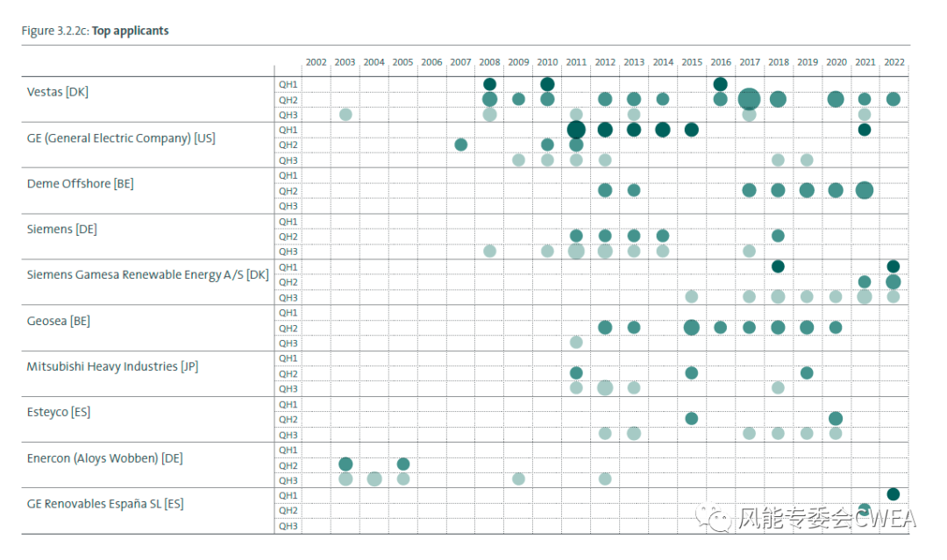Image resolution: width=947 pixels, height=560 pixels.
Task: Click the 2013 year column header
Action: pyautogui.click(x=634, y=62)
